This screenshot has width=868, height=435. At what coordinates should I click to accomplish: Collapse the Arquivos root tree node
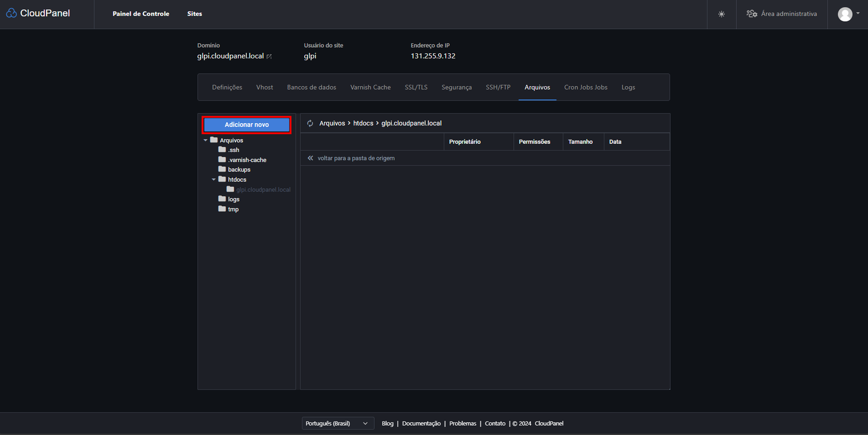(206, 140)
